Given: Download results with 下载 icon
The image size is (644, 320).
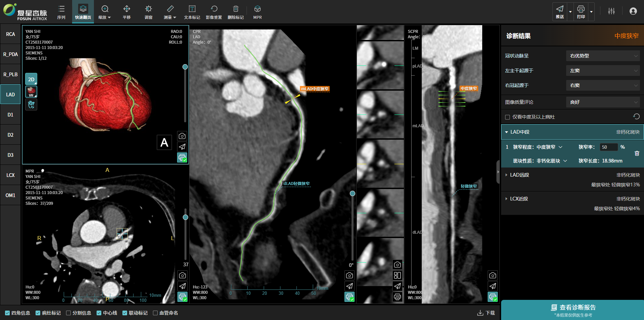Looking at the screenshot, I should pyautogui.click(x=486, y=313).
